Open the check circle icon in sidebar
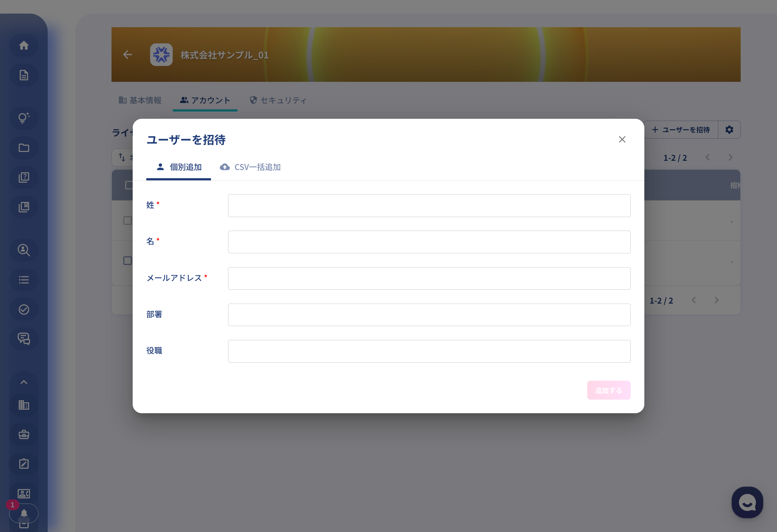The image size is (777, 532). click(x=24, y=309)
